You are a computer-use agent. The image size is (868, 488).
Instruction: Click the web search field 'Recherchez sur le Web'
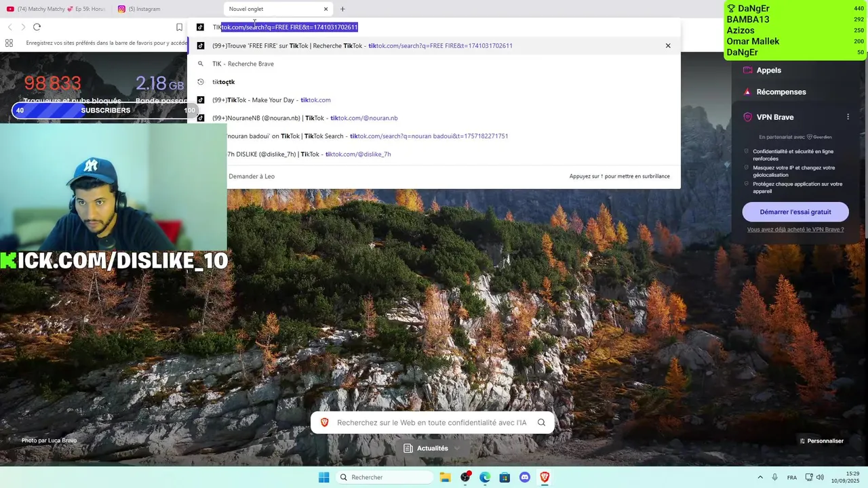point(432,422)
